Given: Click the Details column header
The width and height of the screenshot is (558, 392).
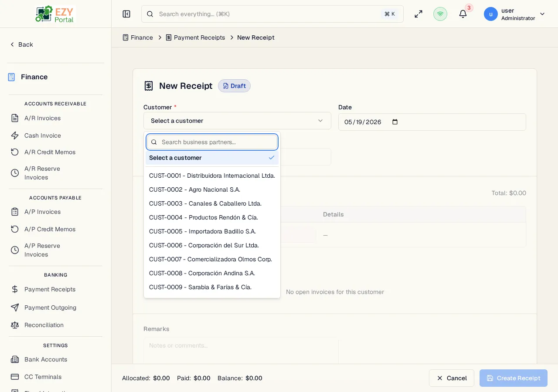Looking at the screenshot, I should click(x=333, y=214).
